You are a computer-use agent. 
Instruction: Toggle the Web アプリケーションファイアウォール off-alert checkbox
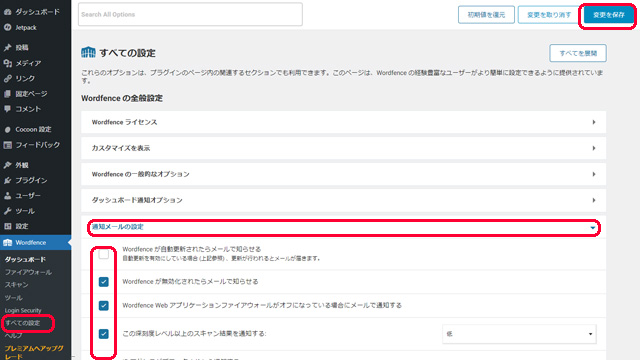click(104, 305)
